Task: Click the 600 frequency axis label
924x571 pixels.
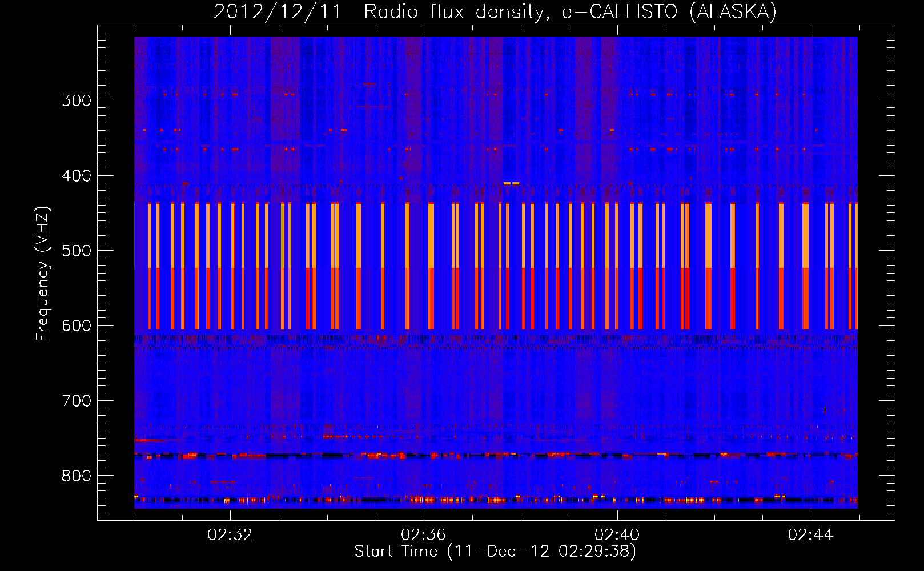Action: 77,326
